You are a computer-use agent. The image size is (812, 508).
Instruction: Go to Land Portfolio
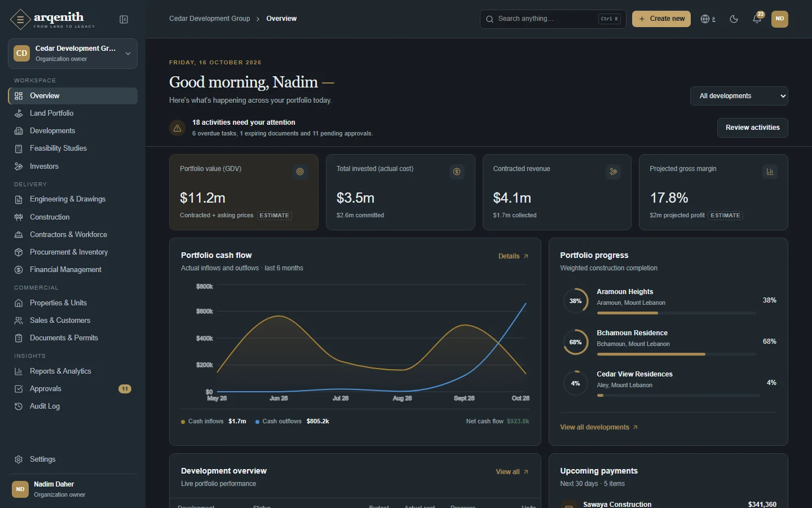73,113
